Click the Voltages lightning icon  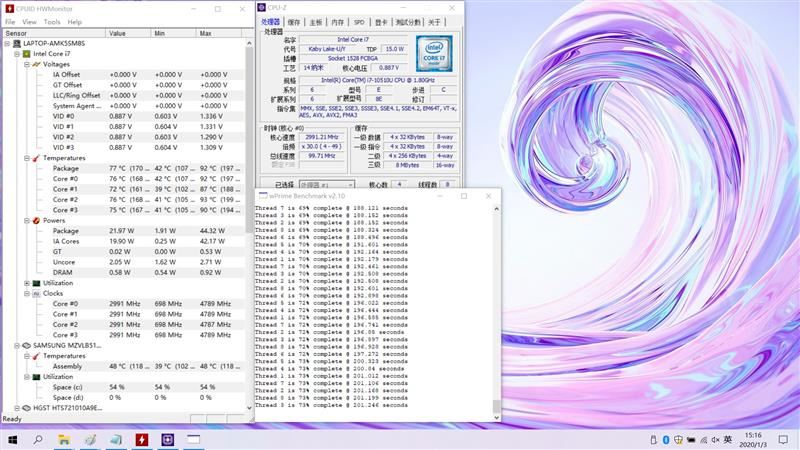point(36,64)
